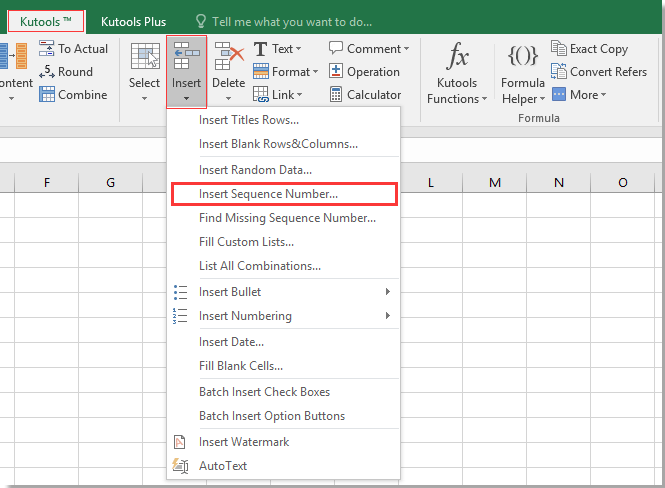
Task: Click the Link tool icon
Action: (x=260, y=94)
